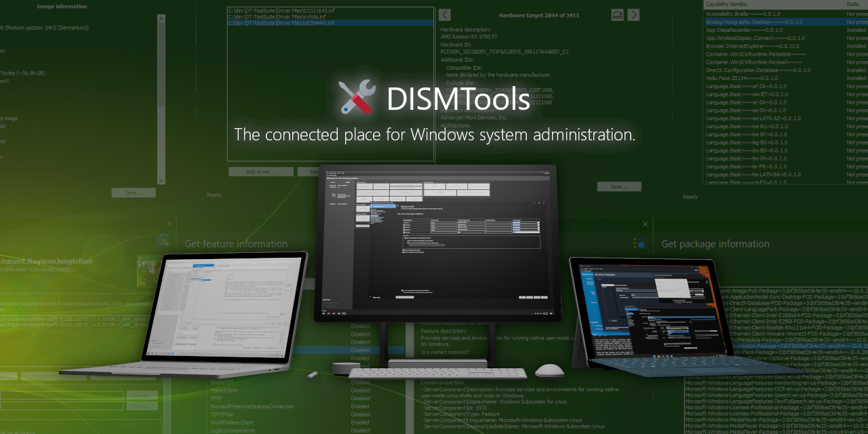Select capability App.WirelessDisplay.Connect row
Viewport: 868px width, 434px height.
785,38
